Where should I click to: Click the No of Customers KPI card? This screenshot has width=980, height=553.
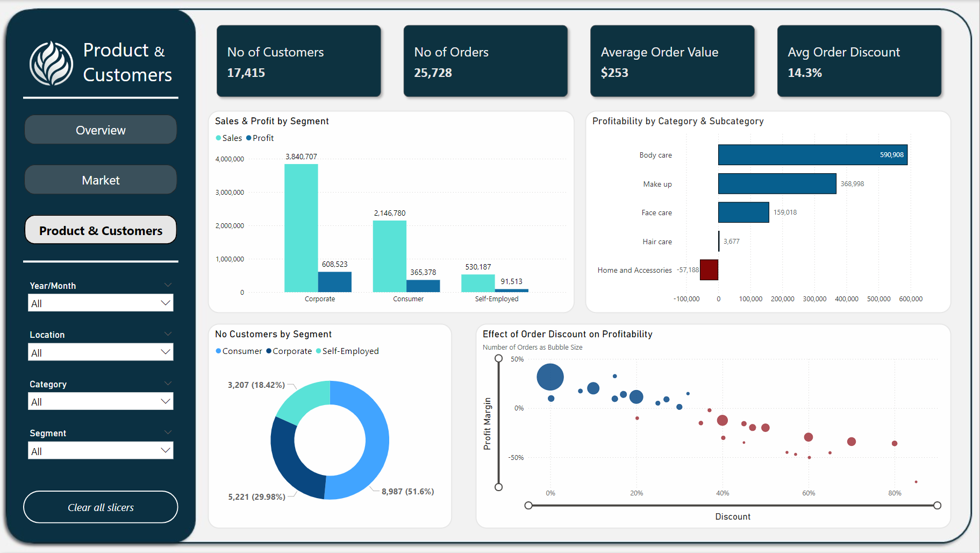[x=299, y=61]
